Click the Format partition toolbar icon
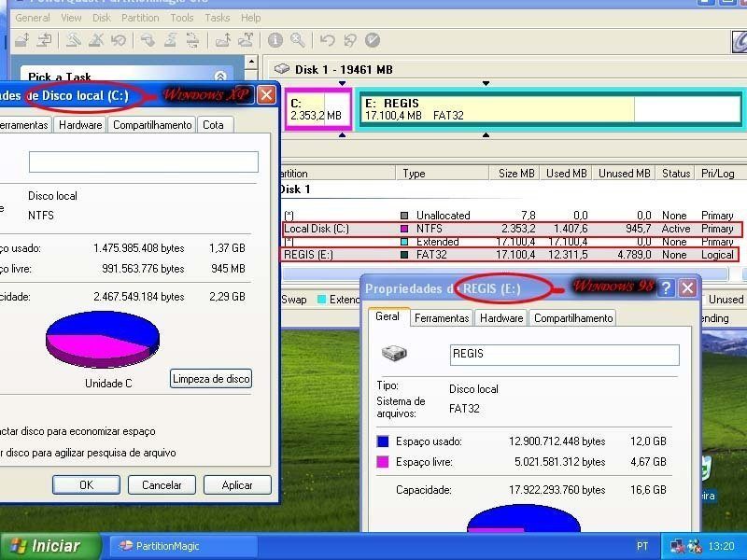Screen dimensions: 747x560 tap(170, 40)
